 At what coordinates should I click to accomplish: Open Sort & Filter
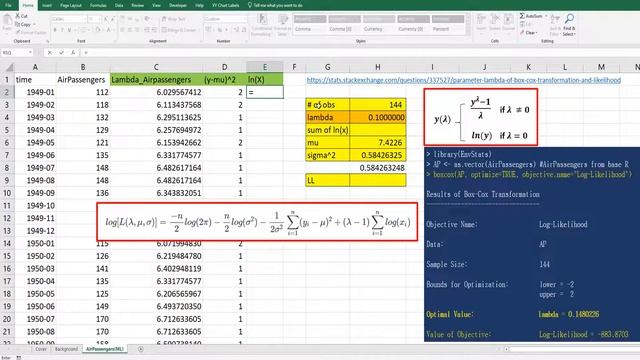555,24
